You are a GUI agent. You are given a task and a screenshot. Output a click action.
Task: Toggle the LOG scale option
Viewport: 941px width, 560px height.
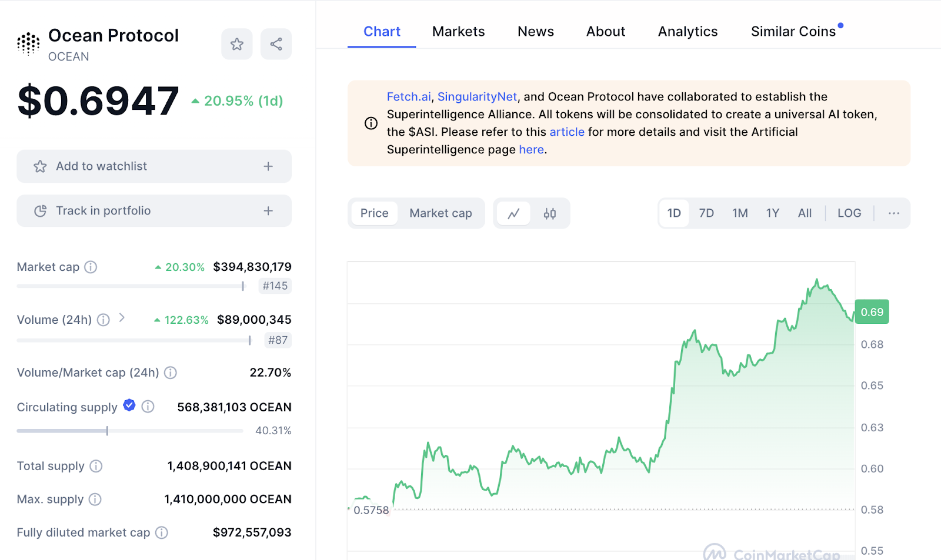pos(849,213)
